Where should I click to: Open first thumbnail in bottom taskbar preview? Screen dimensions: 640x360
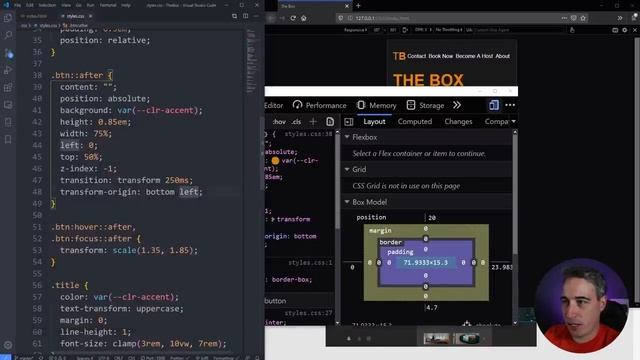(436, 338)
